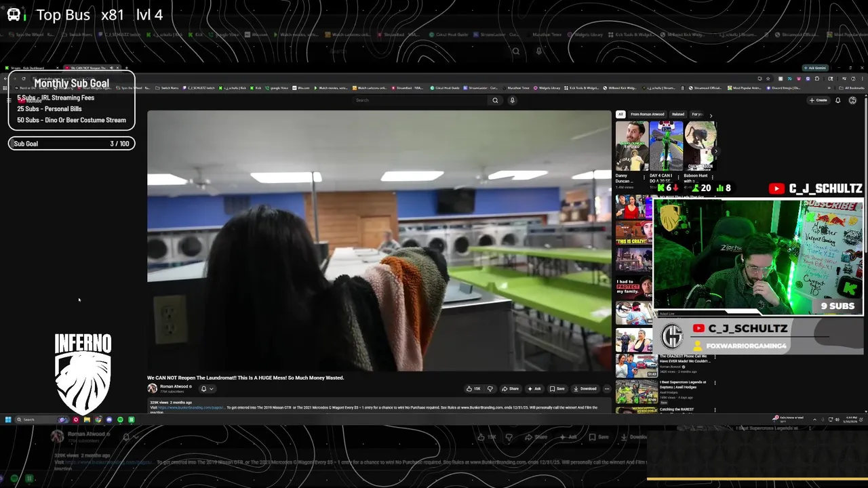868x488 pixels.
Task: Select the All filter chip
Action: click(620, 114)
